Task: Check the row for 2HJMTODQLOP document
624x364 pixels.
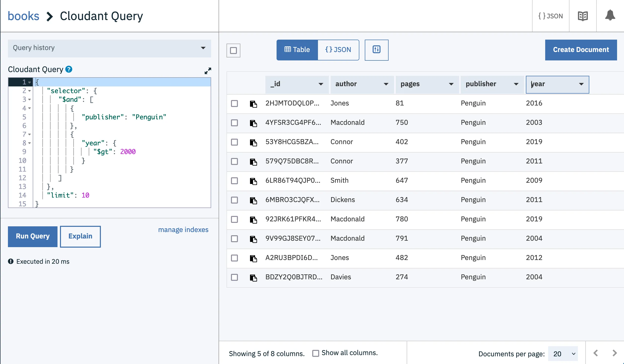Action: (x=234, y=103)
